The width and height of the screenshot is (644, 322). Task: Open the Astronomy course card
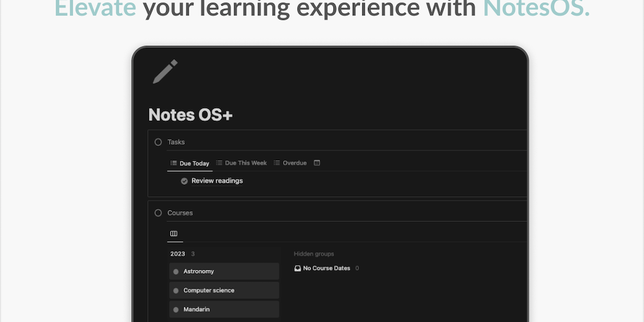(225, 272)
